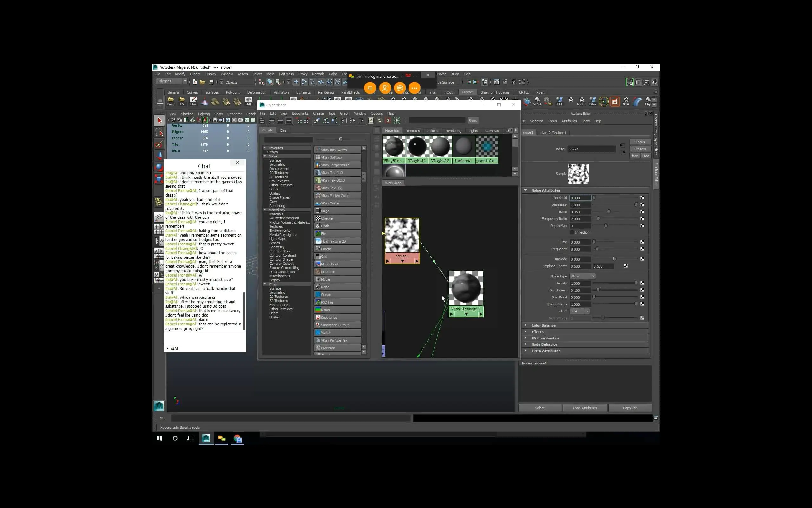Click Hypershade show top and bottom tabs icon

(289, 121)
